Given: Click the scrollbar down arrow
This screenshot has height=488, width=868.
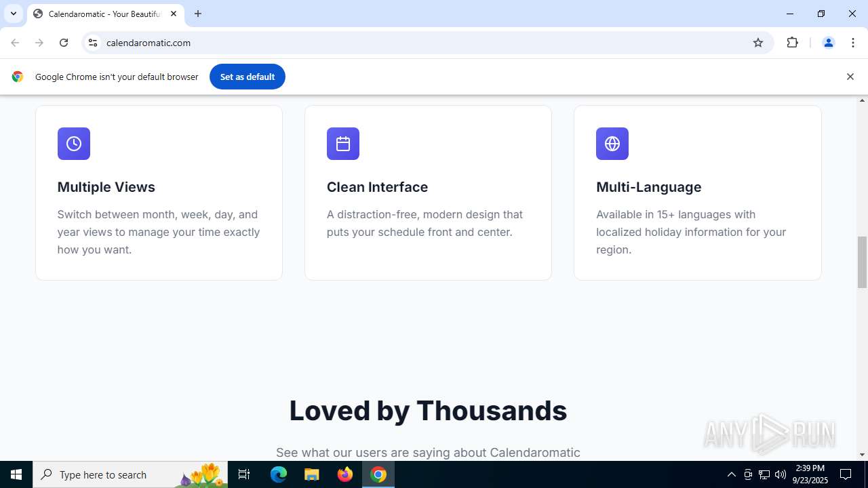Looking at the screenshot, I should pyautogui.click(x=862, y=455).
